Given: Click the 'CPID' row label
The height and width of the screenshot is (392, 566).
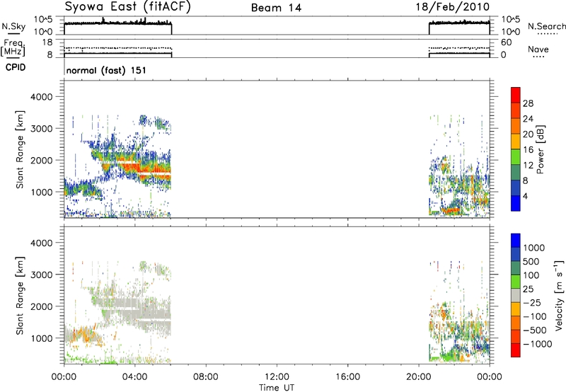Looking at the screenshot, I should 16,67.
